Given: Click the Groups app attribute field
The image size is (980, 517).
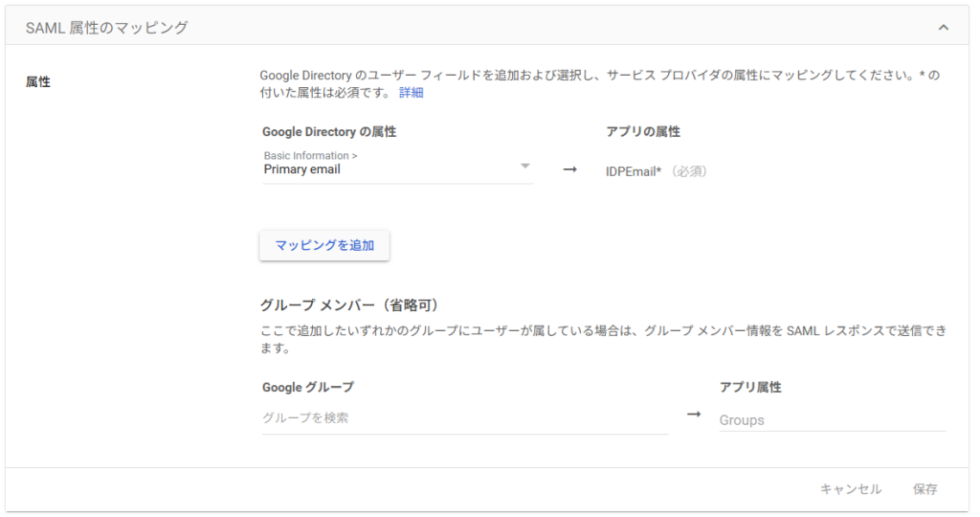Looking at the screenshot, I should click(831, 419).
